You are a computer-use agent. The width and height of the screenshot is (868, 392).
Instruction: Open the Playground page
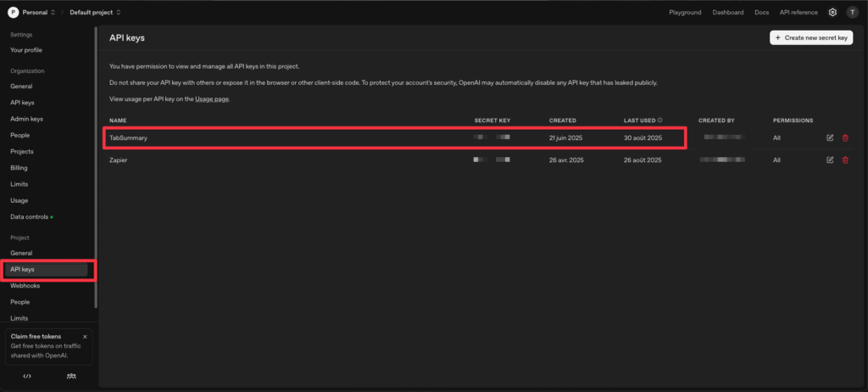pos(685,12)
